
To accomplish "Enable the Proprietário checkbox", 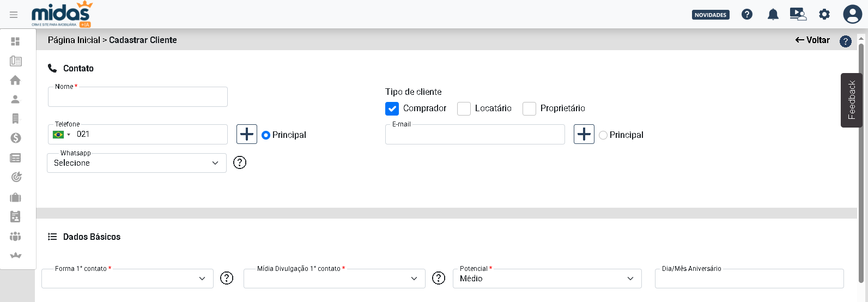I will tap(529, 108).
